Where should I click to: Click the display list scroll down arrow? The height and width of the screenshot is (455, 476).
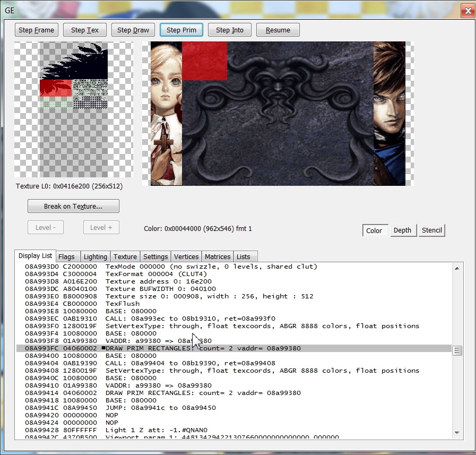click(457, 433)
